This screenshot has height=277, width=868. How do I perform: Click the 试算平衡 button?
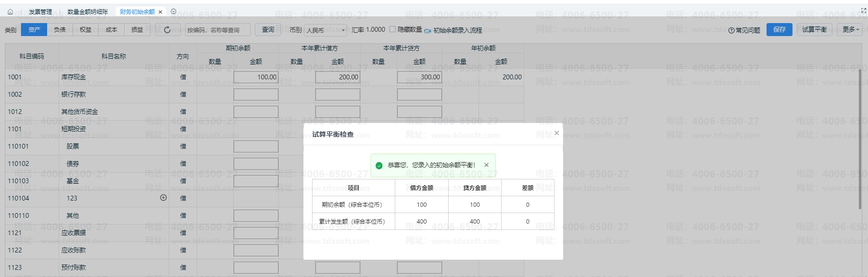[814, 30]
